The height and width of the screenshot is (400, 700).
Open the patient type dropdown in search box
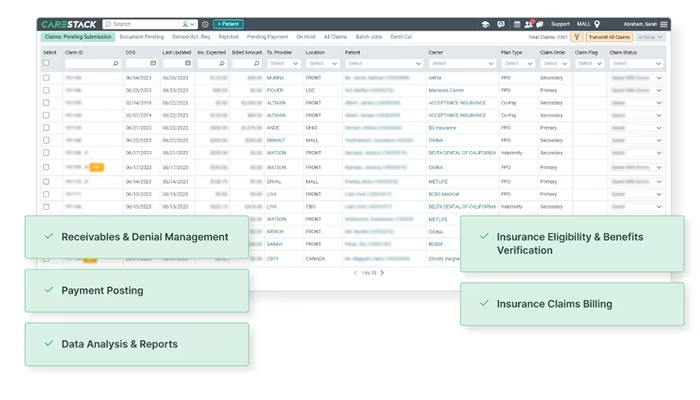point(188,24)
